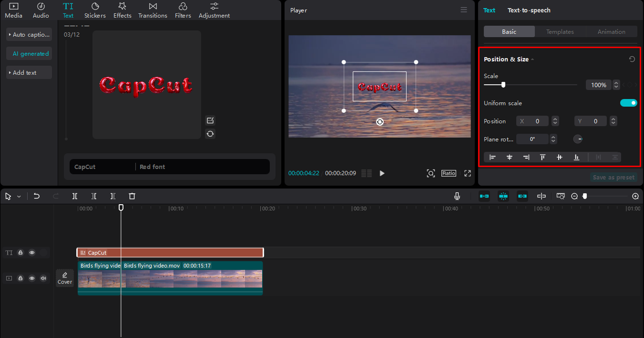The width and height of the screenshot is (644, 338).
Task: Click the rotate handle below text box
Action: pyautogui.click(x=380, y=122)
